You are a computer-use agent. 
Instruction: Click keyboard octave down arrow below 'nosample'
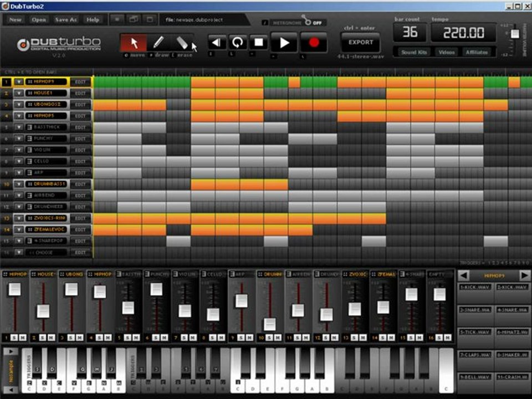click(x=11, y=390)
